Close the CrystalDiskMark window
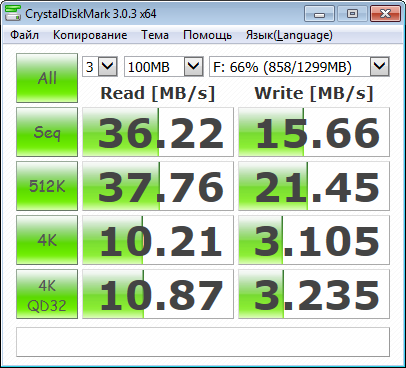This screenshot has width=406, height=368. (x=385, y=14)
